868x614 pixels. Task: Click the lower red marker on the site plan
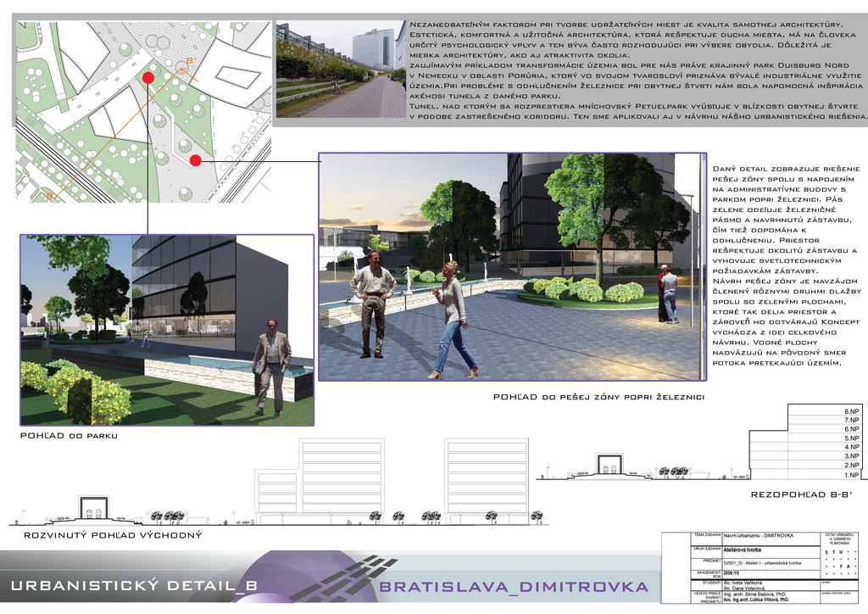pos(195,160)
